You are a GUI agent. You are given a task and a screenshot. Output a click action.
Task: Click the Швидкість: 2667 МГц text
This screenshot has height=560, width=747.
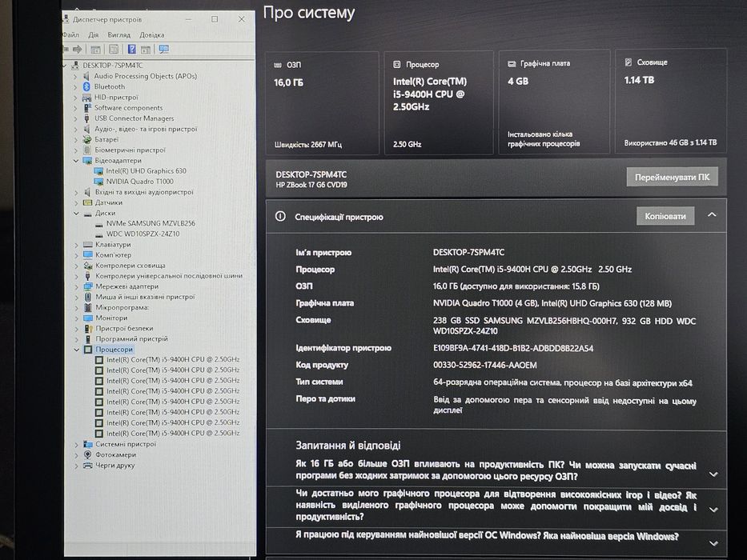(x=308, y=144)
